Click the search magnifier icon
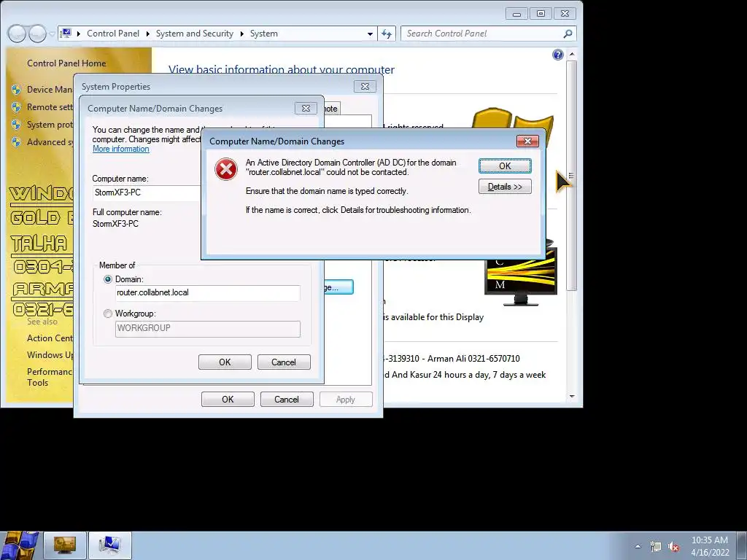The image size is (747, 560). [x=568, y=34]
